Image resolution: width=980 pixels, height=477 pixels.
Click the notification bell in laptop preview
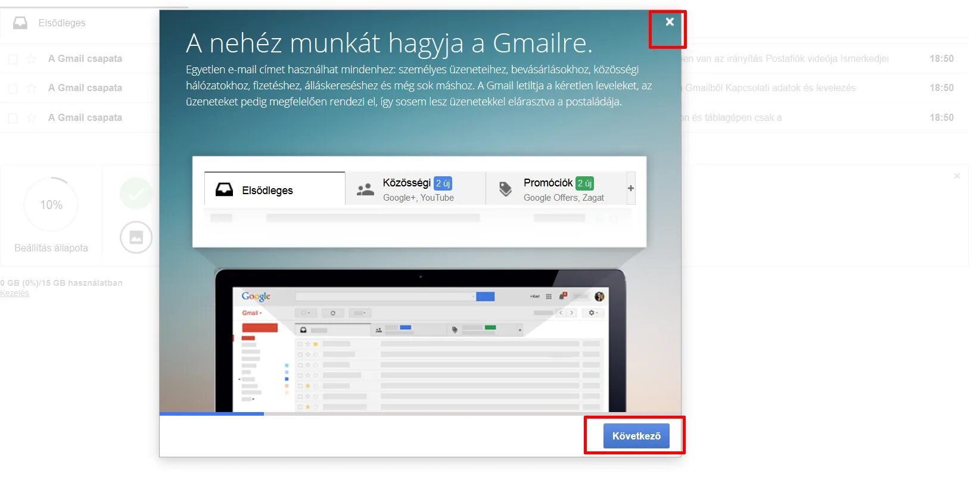coord(562,295)
